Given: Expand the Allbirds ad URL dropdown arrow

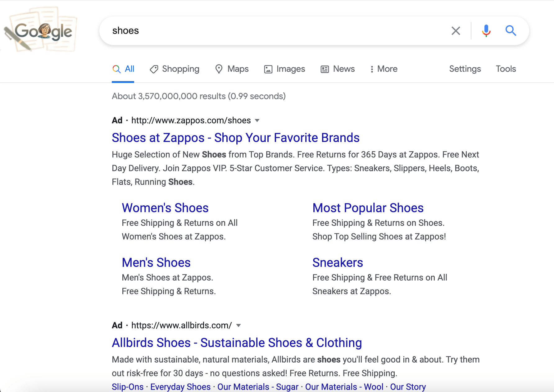Looking at the screenshot, I should (x=238, y=326).
